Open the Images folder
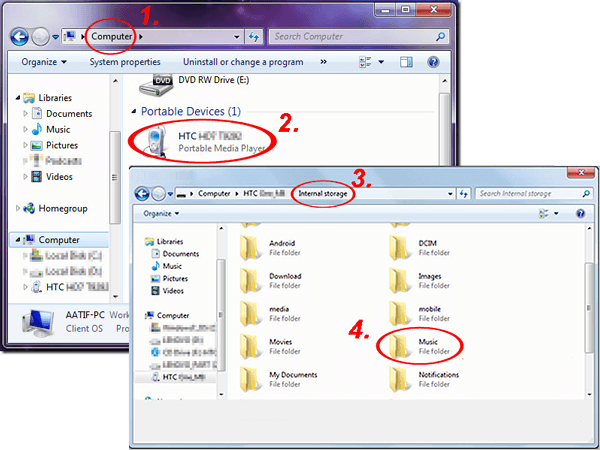The width and height of the screenshot is (600, 450). point(419,280)
